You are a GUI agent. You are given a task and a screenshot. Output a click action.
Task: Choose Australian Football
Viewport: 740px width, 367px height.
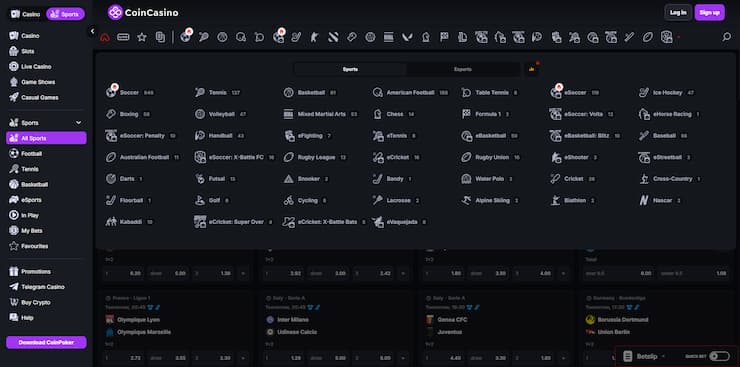point(143,158)
